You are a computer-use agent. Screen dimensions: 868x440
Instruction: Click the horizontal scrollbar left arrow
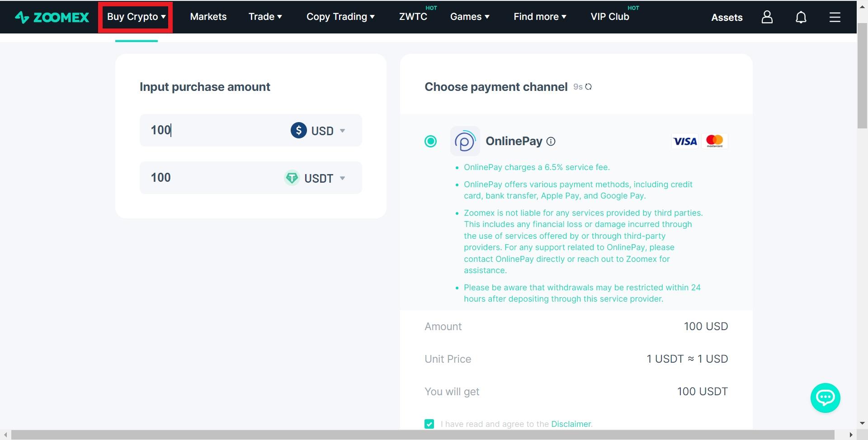pos(5,435)
